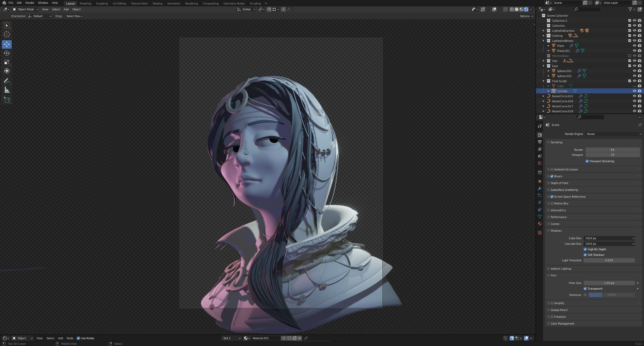The height and width of the screenshot is (346, 644).
Task: Open the viewport Options popover
Action: tap(526, 16)
